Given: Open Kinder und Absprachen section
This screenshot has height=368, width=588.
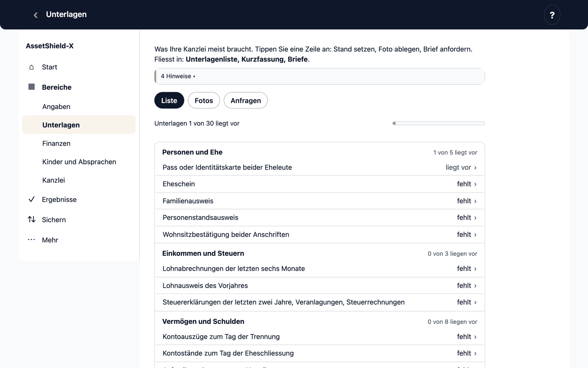Looking at the screenshot, I should pos(79,162).
